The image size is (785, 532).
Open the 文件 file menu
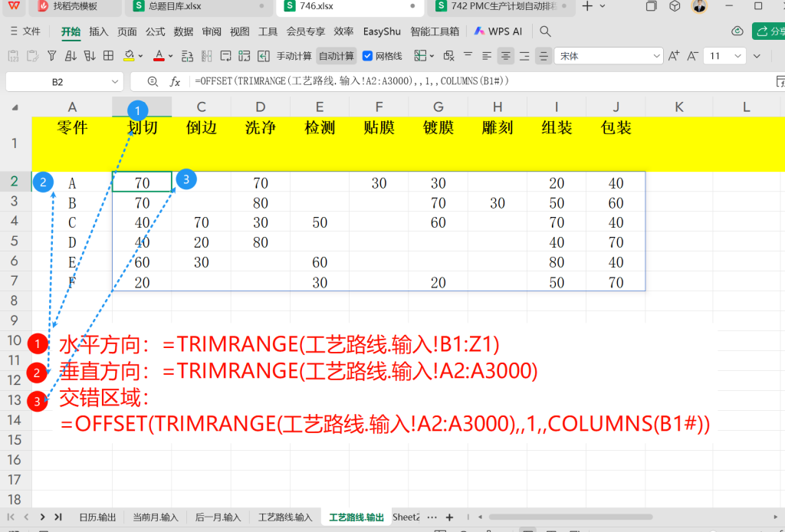(25, 31)
